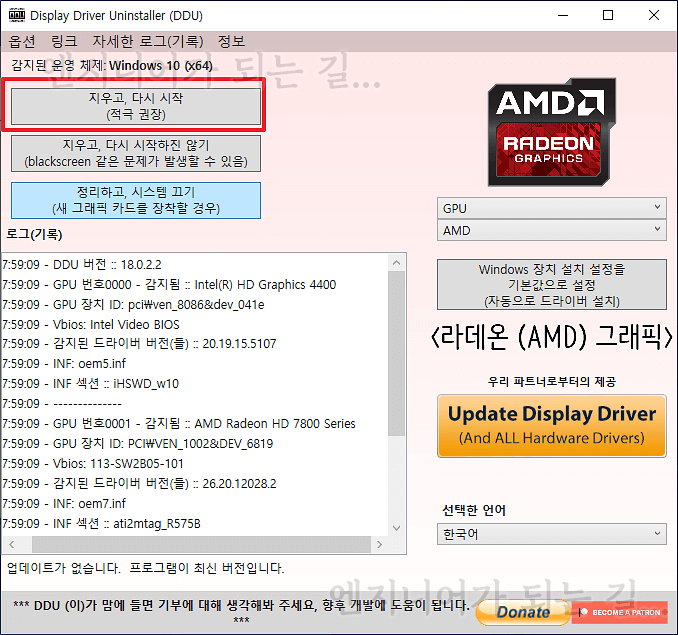
Task: Click Become a Patron button
Action: click(x=620, y=612)
